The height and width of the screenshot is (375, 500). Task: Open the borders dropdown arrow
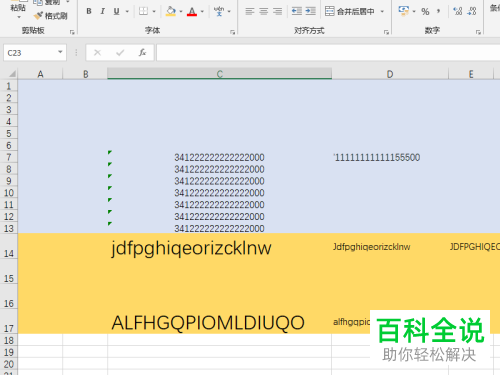[x=154, y=12]
